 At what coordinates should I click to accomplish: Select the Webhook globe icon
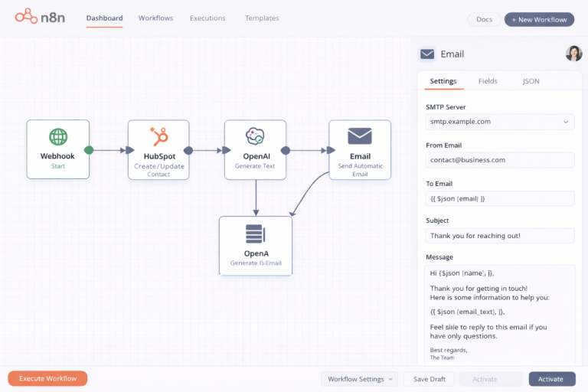(x=58, y=137)
